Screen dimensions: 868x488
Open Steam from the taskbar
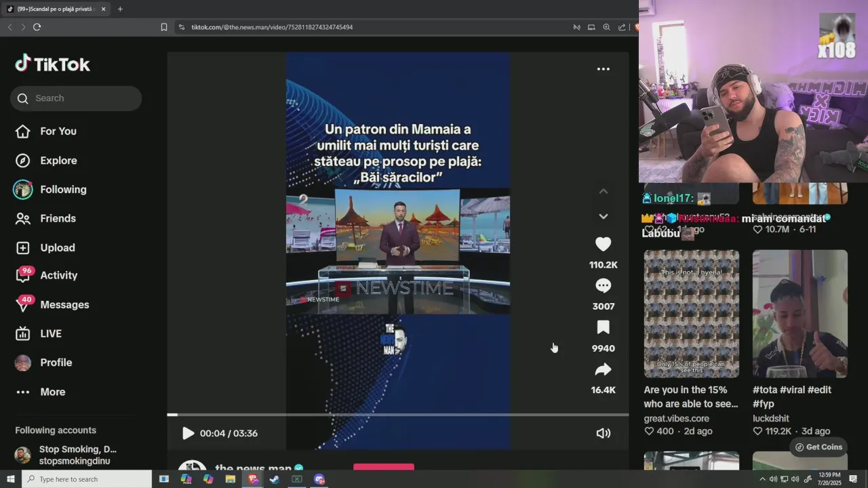pos(275,479)
